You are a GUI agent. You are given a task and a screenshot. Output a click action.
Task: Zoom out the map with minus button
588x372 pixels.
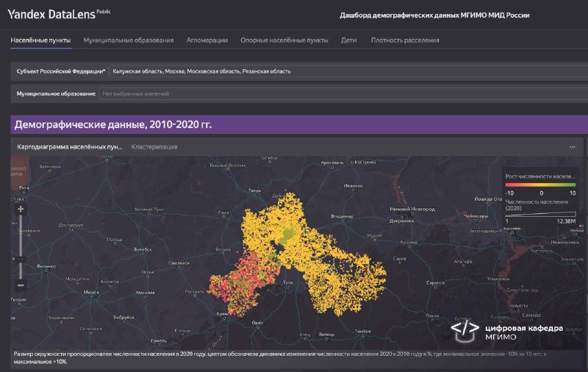click(21, 285)
